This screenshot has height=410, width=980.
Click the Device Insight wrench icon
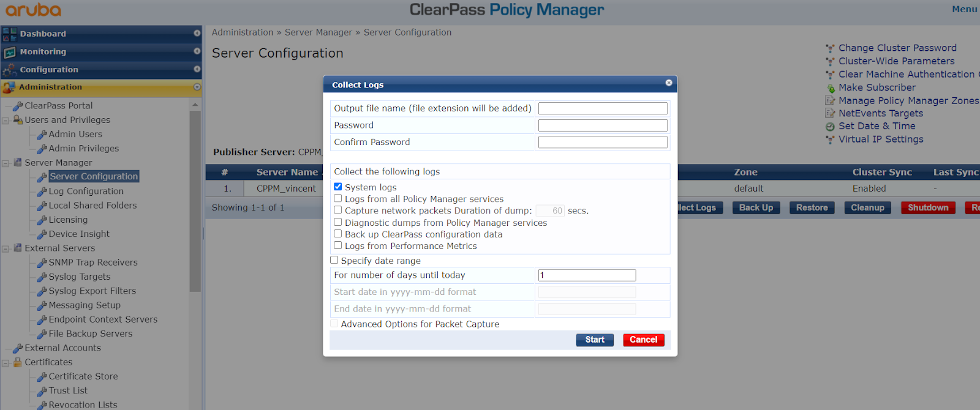(x=42, y=234)
